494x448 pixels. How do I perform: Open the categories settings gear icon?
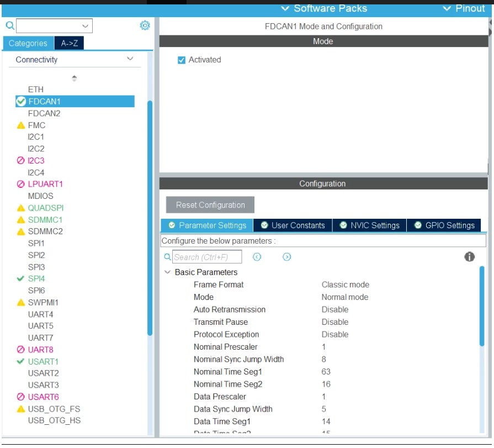(x=145, y=25)
